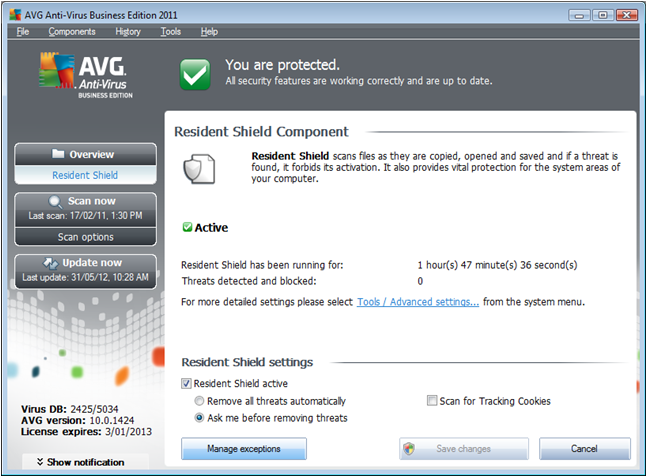Click 'AVG version: 10.0.1424' text
The height and width of the screenshot is (476, 646).
coord(77,420)
